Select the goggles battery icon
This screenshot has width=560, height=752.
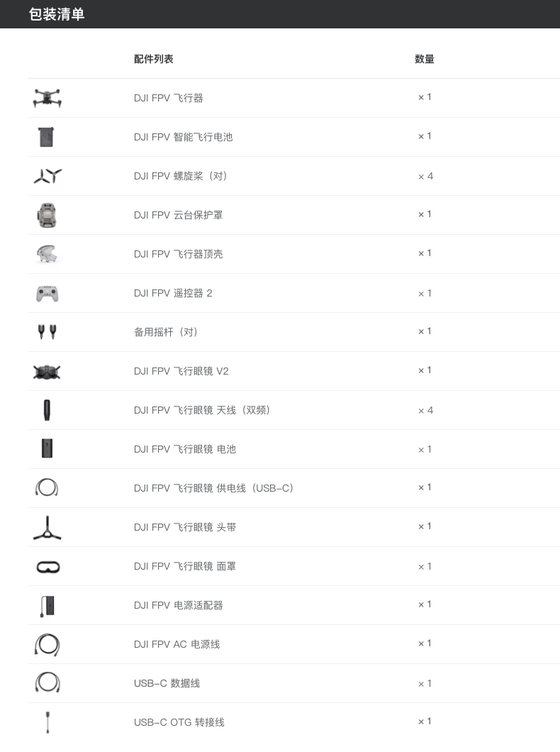47,448
